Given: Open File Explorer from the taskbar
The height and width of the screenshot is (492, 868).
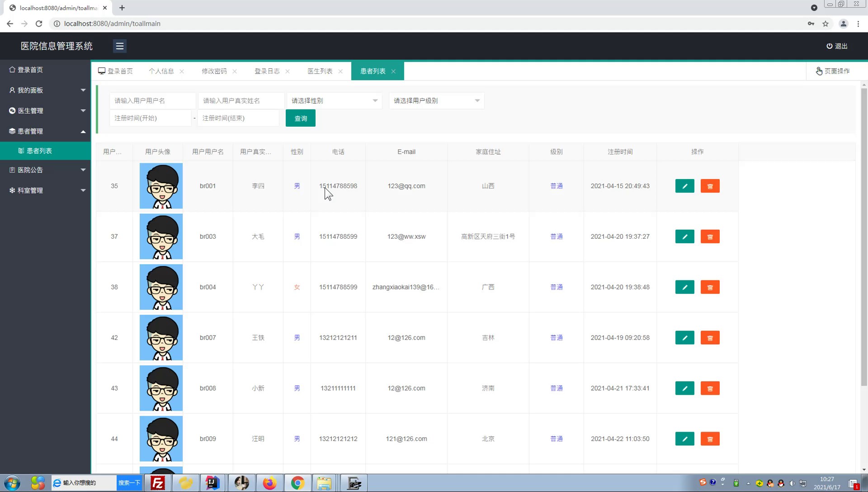Looking at the screenshot, I should tap(324, 483).
